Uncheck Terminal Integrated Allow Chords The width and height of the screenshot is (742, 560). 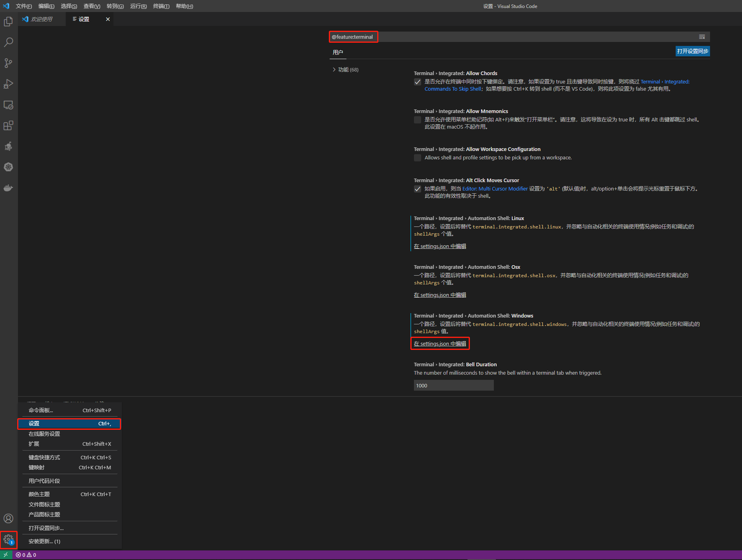(x=417, y=82)
